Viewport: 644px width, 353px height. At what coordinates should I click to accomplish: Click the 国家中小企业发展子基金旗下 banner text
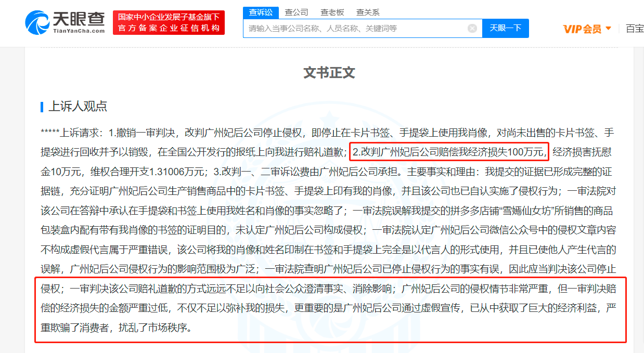point(169,16)
